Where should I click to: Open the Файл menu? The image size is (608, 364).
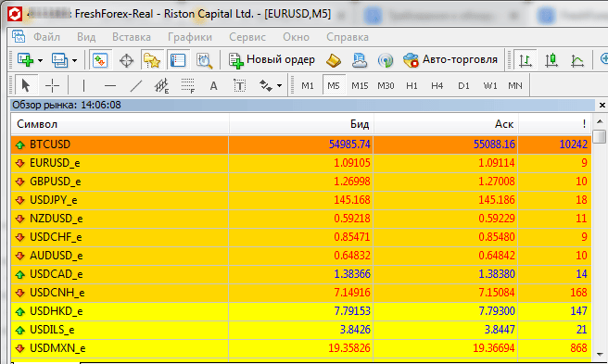click(46, 37)
